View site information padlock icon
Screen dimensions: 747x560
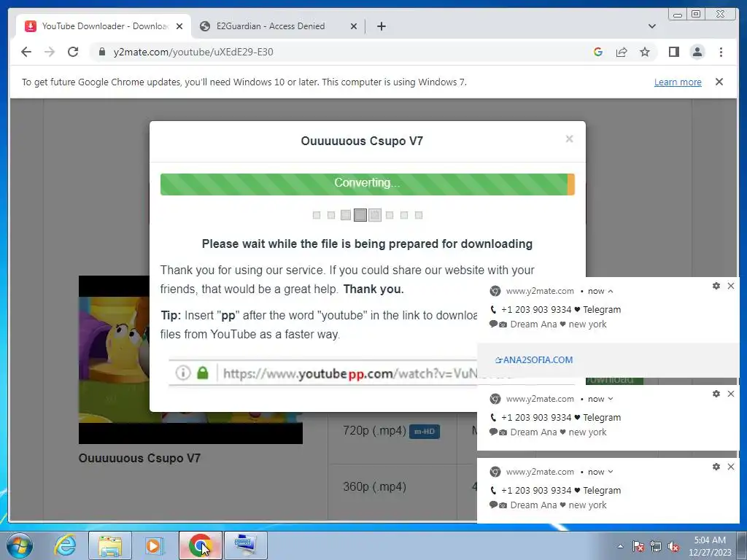101,52
